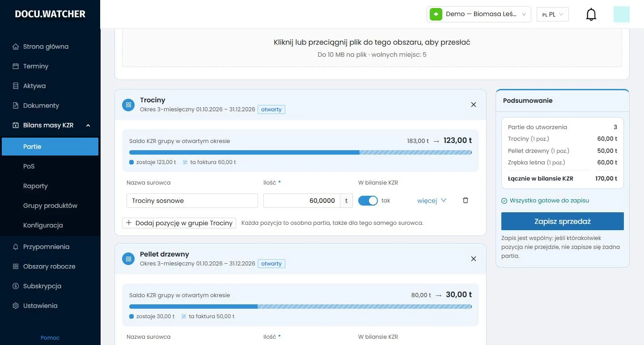The width and height of the screenshot is (644, 345).
Task: Click the Strona główna home icon
Action: coord(16,46)
